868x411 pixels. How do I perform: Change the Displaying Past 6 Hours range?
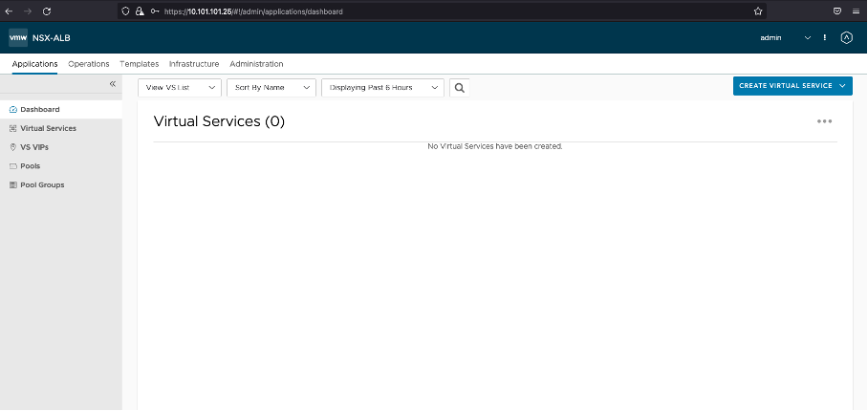382,87
